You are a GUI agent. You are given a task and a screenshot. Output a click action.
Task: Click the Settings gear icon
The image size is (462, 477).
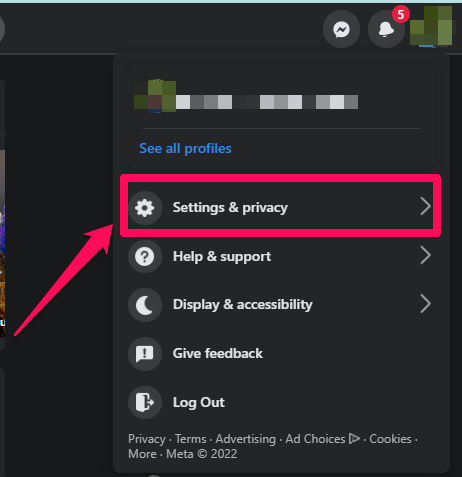pyautogui.click(x=145, y=208)
